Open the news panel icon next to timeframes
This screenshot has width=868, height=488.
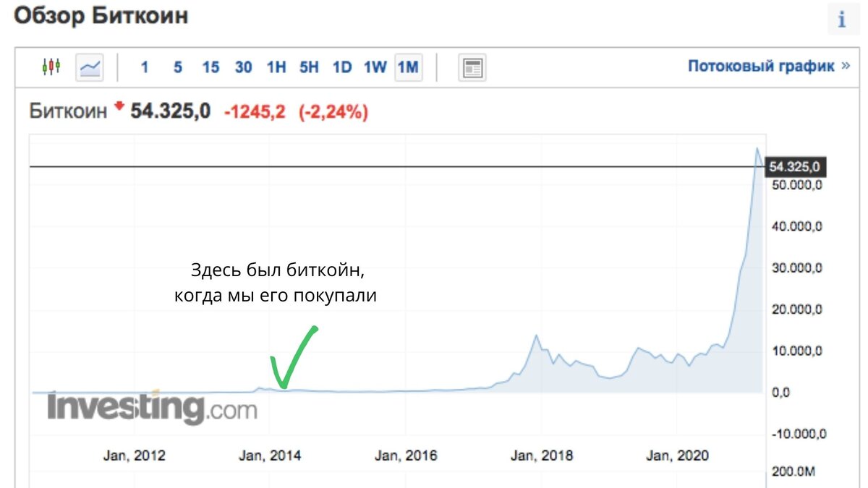471,67
